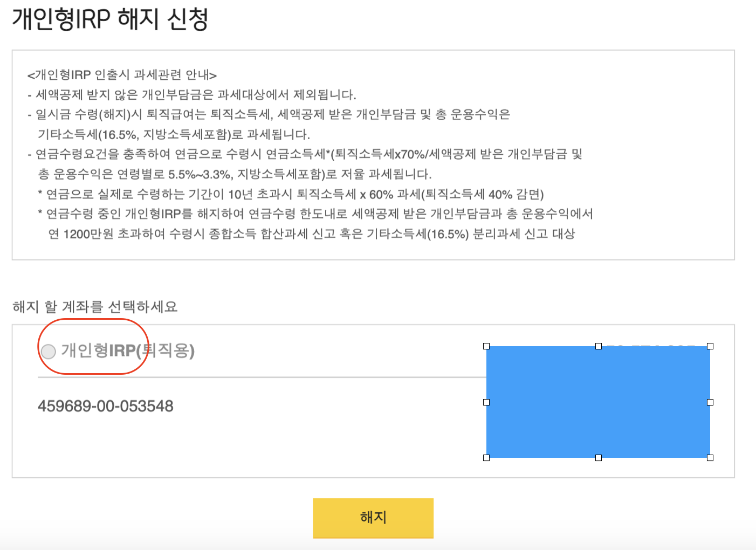Viewport: 756px width, 550px height.
Task: Click the line starting with 연 1200만원 초과하여
Action: tap(312, 233)
